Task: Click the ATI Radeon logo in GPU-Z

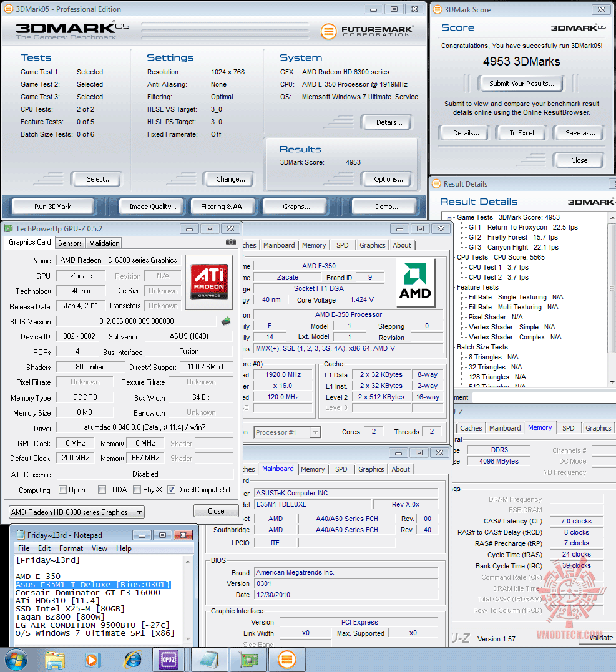Action: [x=209, y=281]
